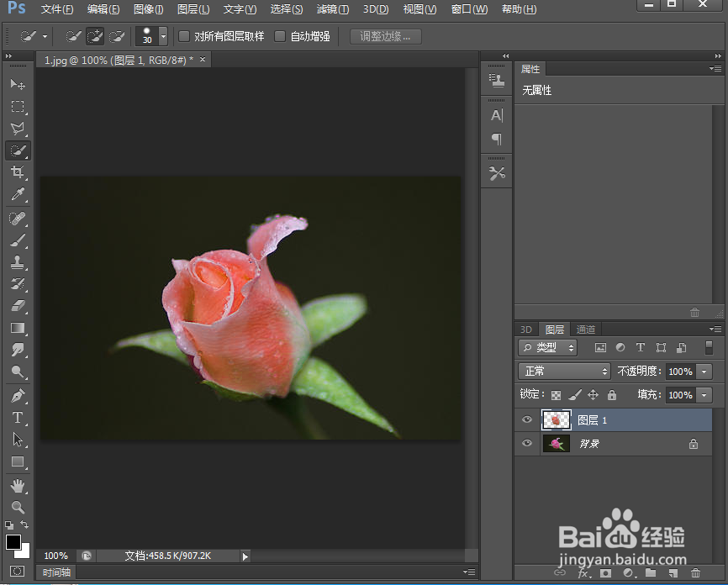The height and width of the screenshot is (585, 728).
Task: Switch to the 3D tab
Action: pos(526,329)
